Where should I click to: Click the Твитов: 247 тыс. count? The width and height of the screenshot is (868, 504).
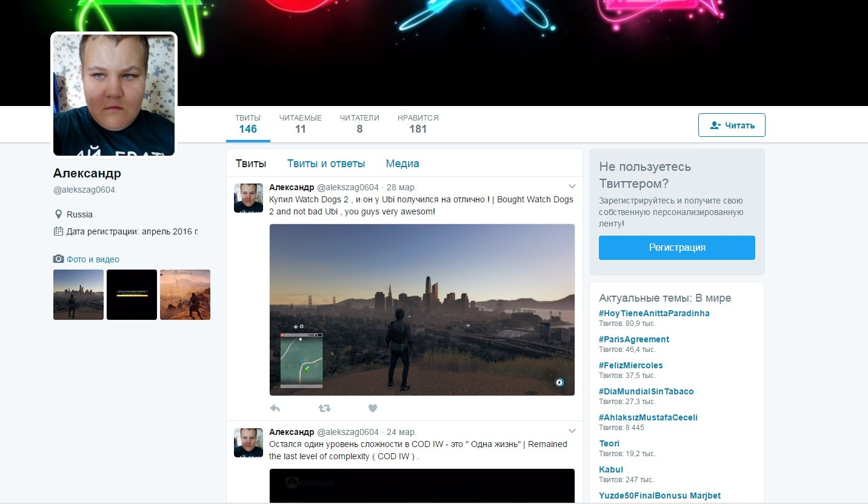(627, 480)
